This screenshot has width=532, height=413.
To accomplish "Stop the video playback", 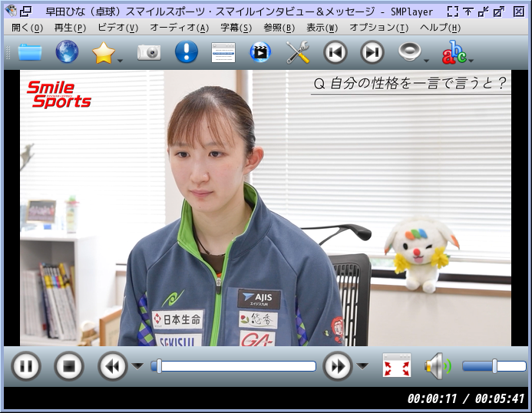I will (x=69, y=366).
